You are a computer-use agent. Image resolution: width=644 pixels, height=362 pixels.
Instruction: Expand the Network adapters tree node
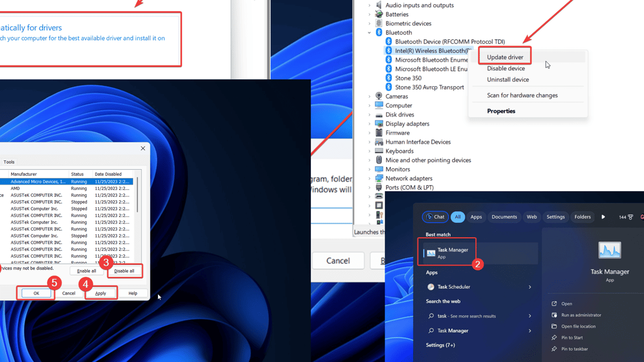coord(369,178)
